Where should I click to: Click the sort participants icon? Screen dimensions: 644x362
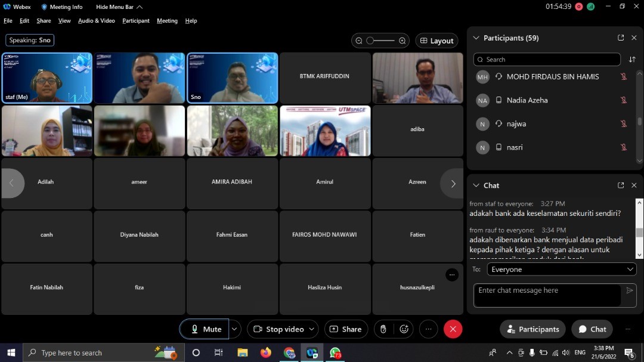click(x=632, y=60)
